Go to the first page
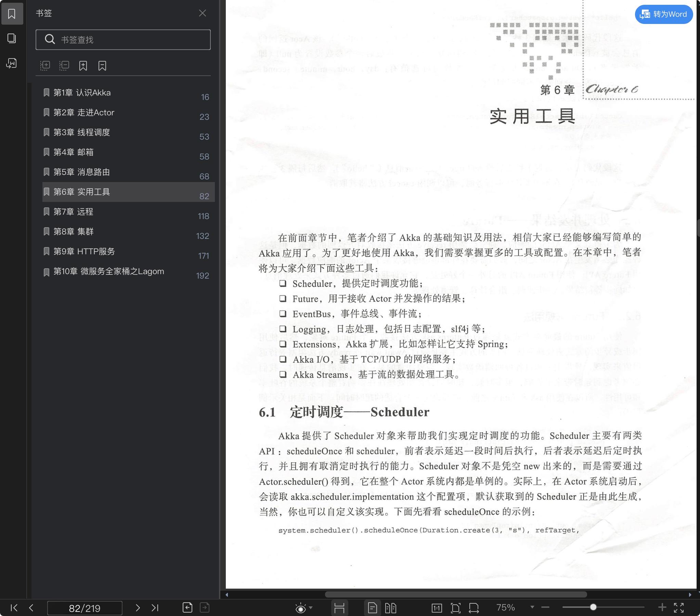The width and height of the screenshot is (700, 616). point(14,608)
